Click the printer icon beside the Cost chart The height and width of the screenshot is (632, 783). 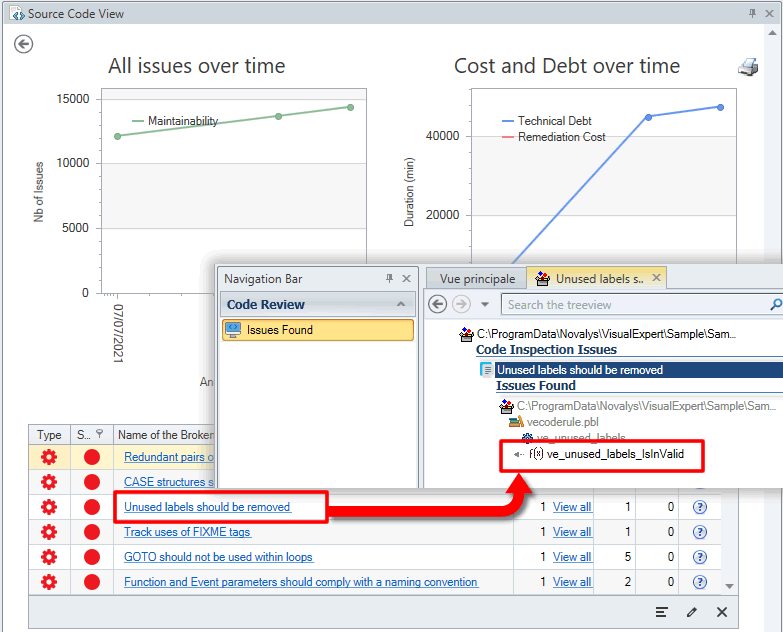(x=748, y=67)
